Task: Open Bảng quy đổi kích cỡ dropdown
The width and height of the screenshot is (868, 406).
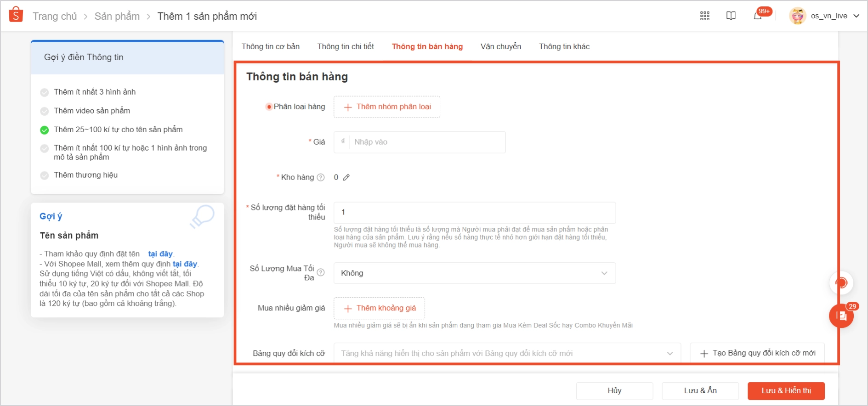Action: pos(507,353)
